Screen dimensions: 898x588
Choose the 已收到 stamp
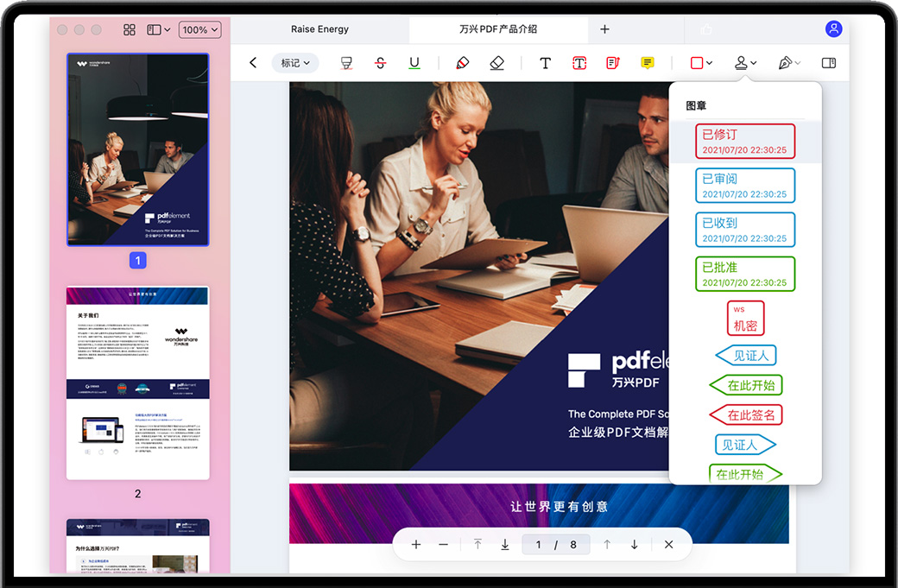[745, 230]
